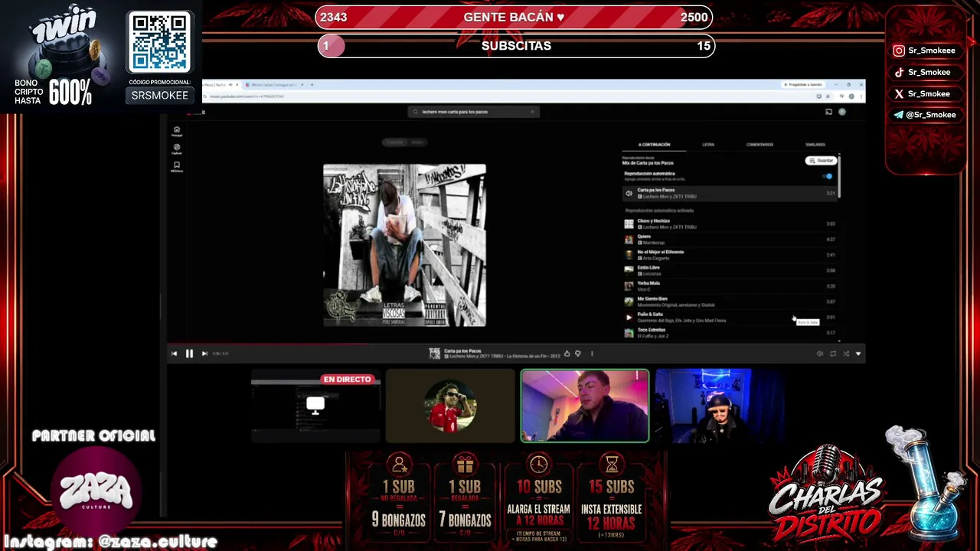Click the Subscitas goal progress bar

(516, 46)
